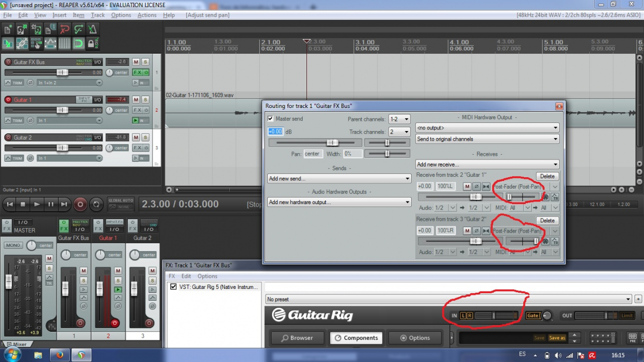Click Go to start transport button
Screen dimensions: 644x362
point(9,204)
